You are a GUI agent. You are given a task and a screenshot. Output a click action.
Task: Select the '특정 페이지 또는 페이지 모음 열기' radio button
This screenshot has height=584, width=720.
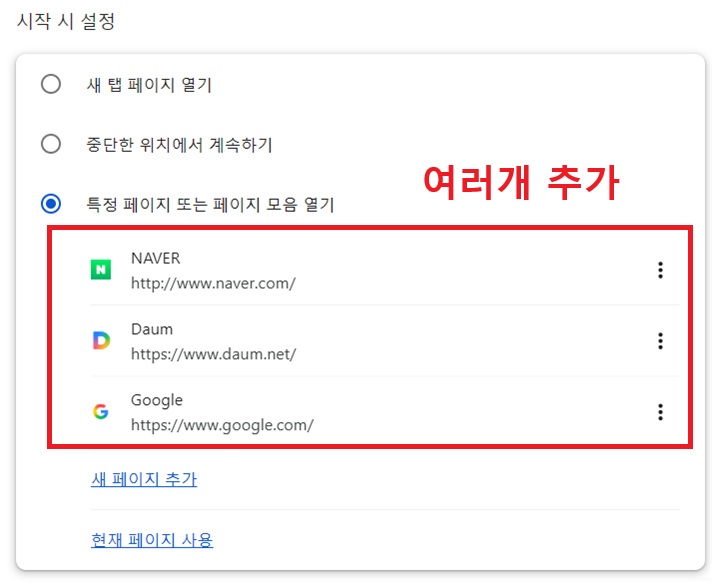[51, 203]
